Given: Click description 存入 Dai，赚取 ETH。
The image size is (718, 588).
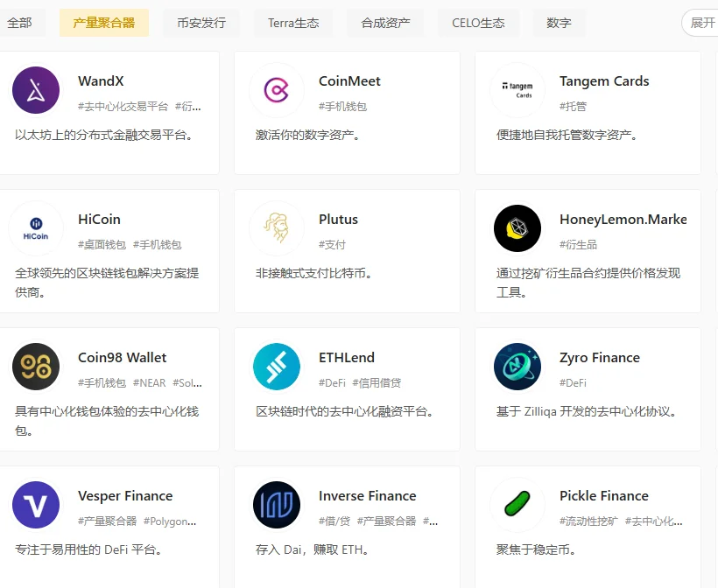Looking at the screenshot, I should point(313,549).
